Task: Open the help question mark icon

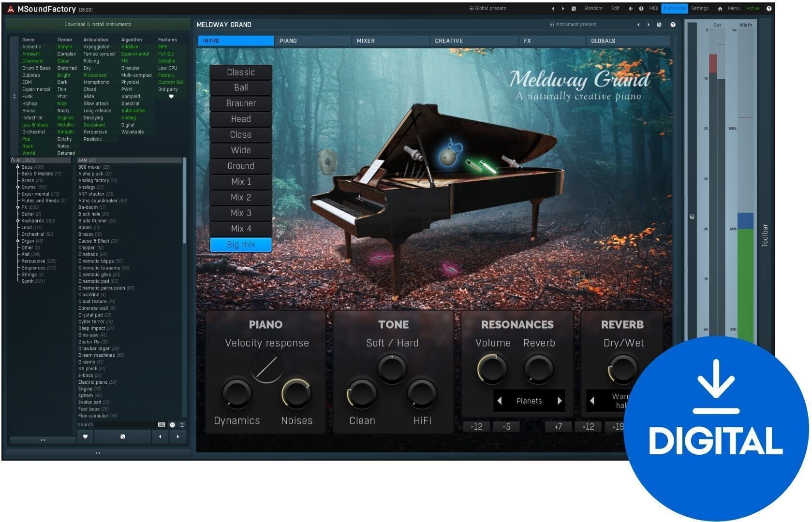Action: [x=769, y=8]
